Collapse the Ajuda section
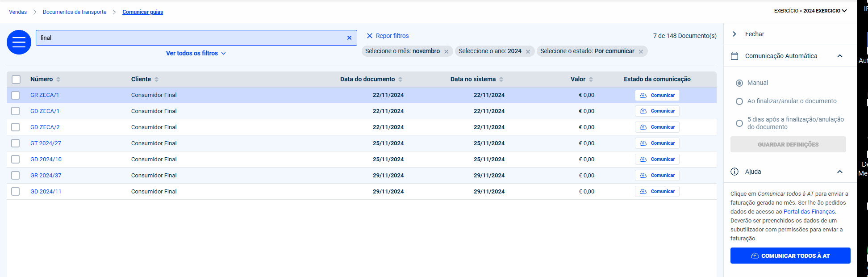This screenshot has width=868, height=277. (840, 172)
